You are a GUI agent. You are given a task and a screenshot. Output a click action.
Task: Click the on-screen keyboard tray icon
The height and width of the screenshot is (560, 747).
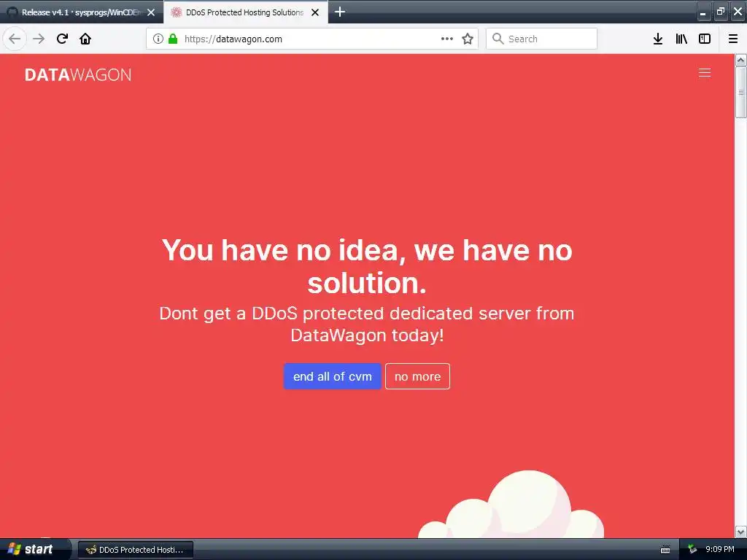[665, 550]
